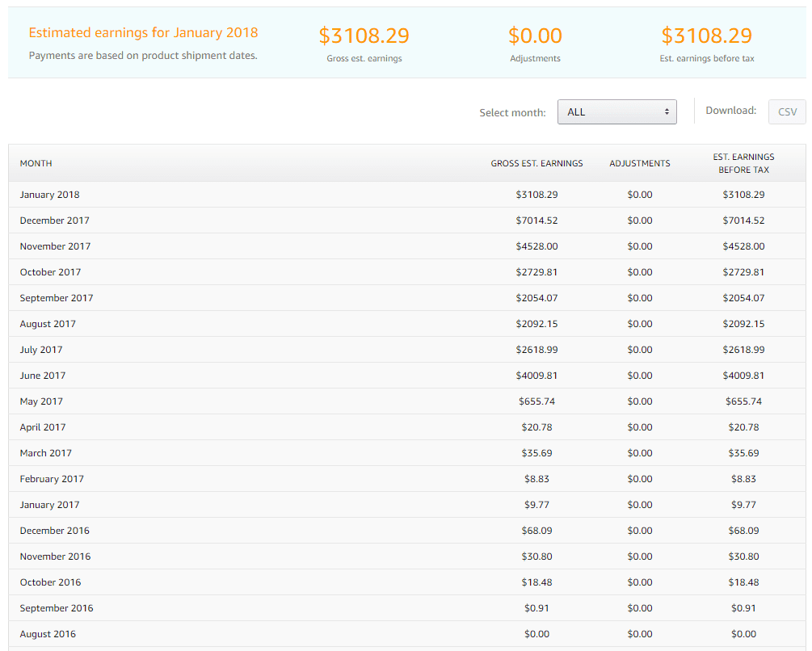Select the August 2017 month row label
Viewport: 812px width, 651px height.
point(48,324)
